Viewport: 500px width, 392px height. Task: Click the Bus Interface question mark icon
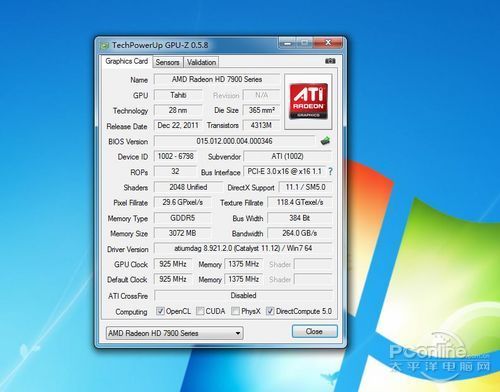(330, 172)
